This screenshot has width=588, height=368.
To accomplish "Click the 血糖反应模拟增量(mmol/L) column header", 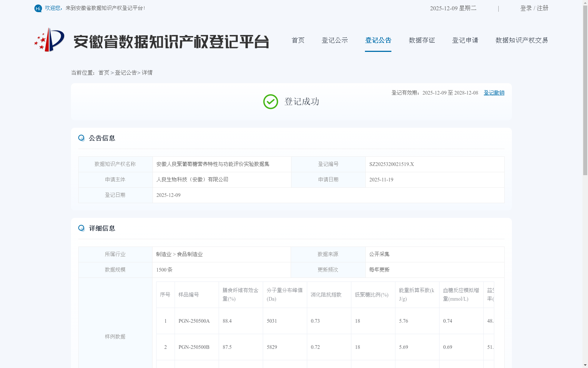I will pyautogui.click(x=461, y=295).
